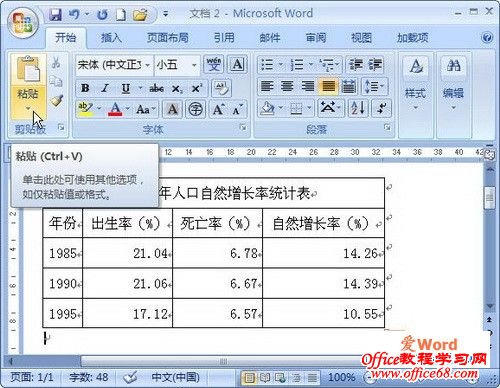Viewport: 500px width, 388px height.
Task: Toggle strikethrough (abc) formatting
Action: click(156, 88)
